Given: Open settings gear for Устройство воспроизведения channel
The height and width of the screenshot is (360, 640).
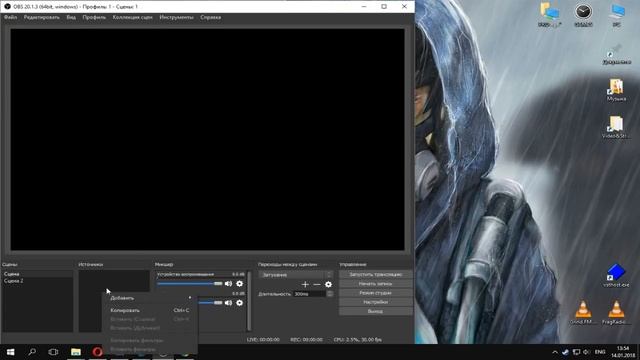Looking at the screenshot, I should (240, 283).
